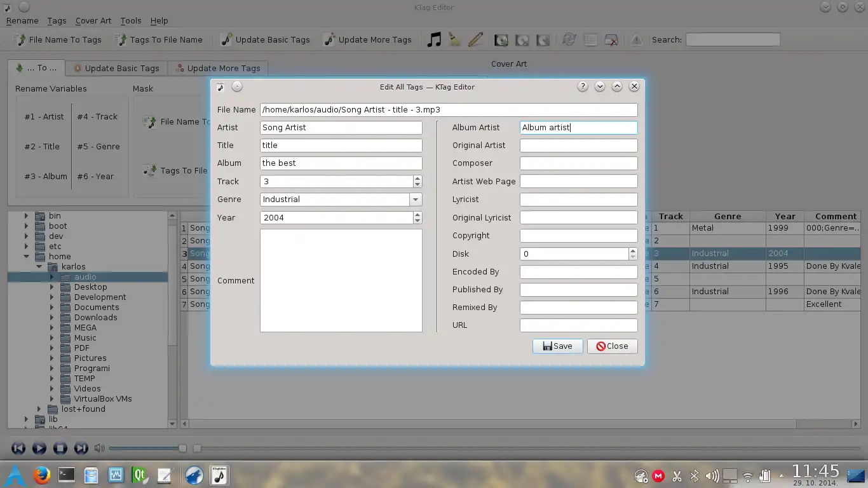
Task: Save the tags with the Save button
Action: [x=558, y=346]
